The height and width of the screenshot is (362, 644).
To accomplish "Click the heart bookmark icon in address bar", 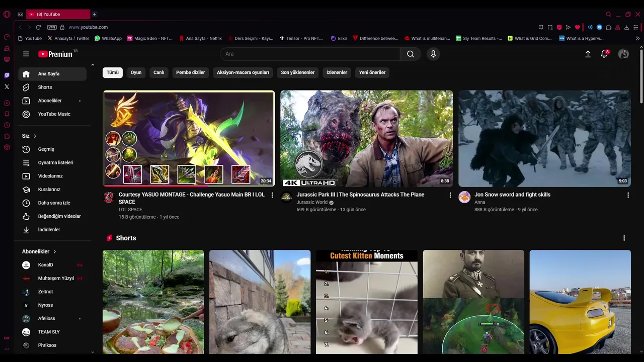I will pos(577,27).
